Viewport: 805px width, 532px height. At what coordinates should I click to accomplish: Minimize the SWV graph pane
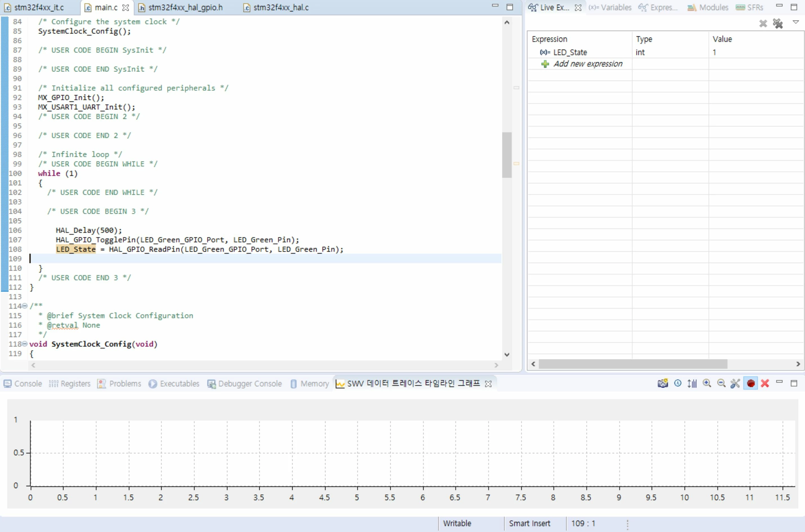coord(779,382)
